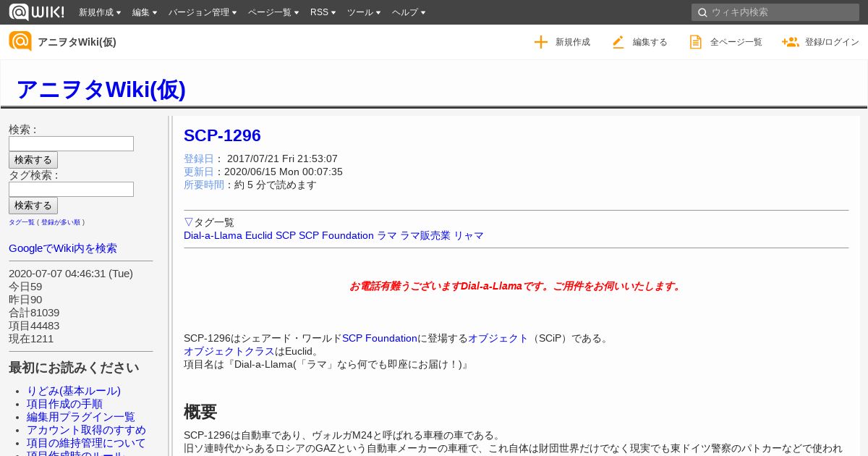The height and width of the screenshot is (456, 868).
Task: Expand the バージョン管理 menu
Action: [203, 12]
